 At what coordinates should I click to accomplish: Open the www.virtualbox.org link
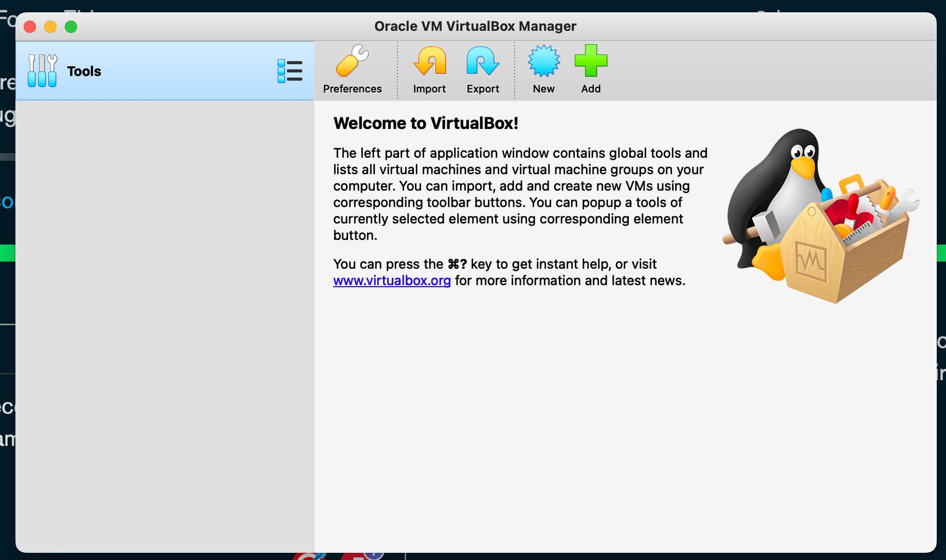pos(392,281)
